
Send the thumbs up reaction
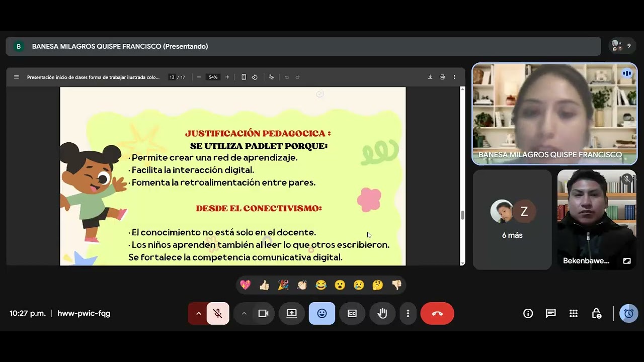pos(264,285)
